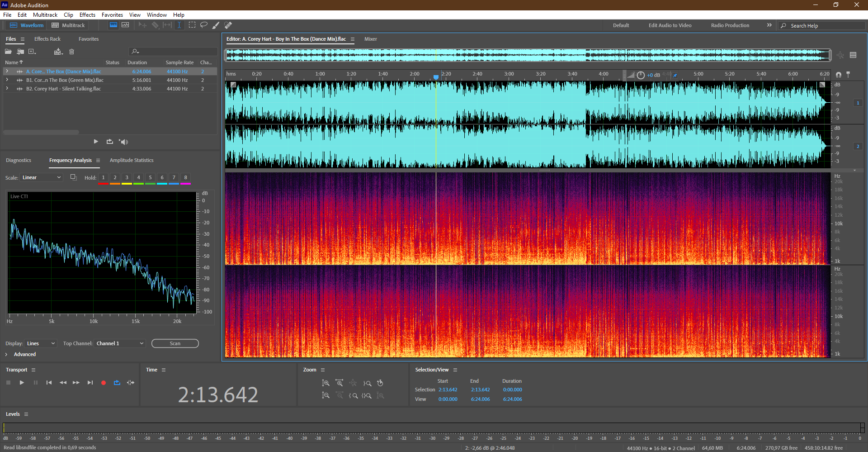Select the Time Selection tool
The width and height of the screenshot is (868, 452).
179,25
